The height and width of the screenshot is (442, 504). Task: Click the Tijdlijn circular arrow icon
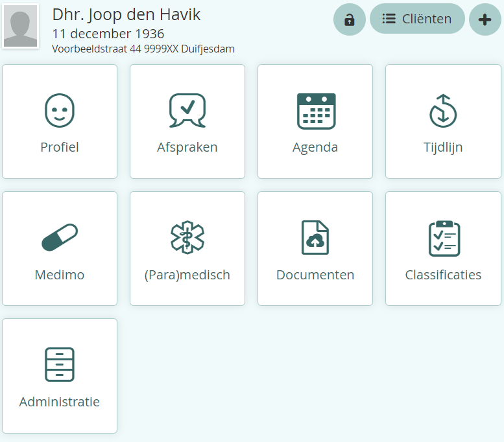443,111
